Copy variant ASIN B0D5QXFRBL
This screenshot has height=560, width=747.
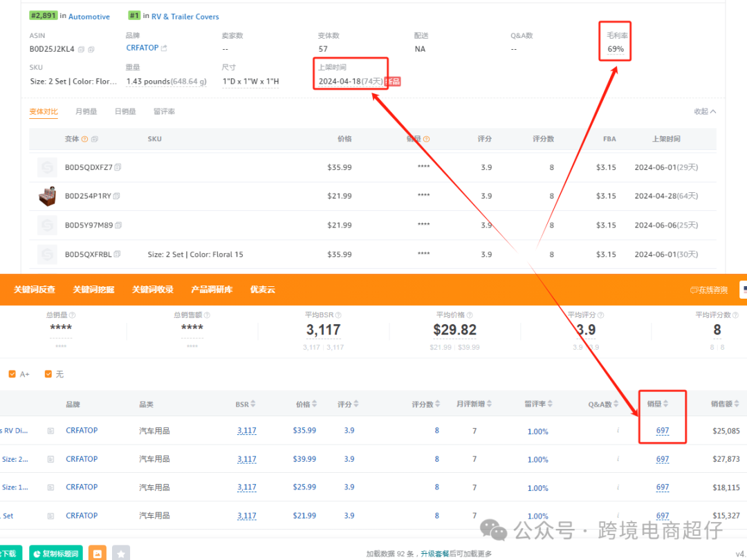click(x=117, y=254)
